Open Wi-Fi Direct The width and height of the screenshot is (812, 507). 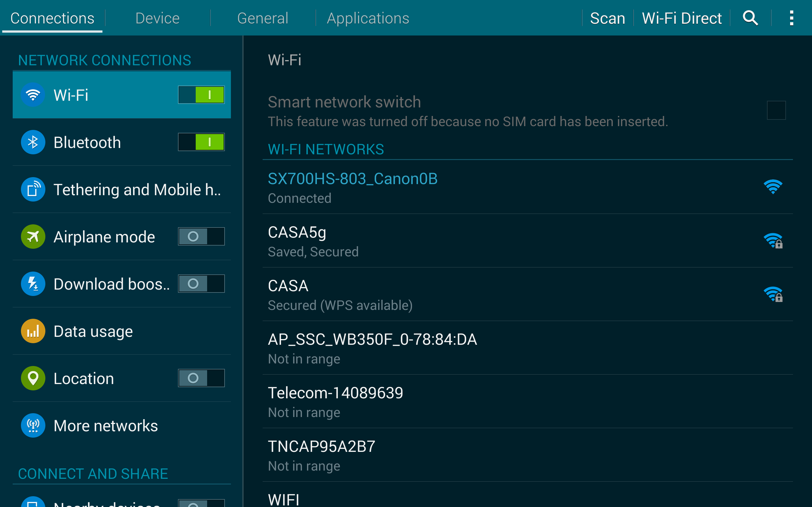tap(681, 18)
